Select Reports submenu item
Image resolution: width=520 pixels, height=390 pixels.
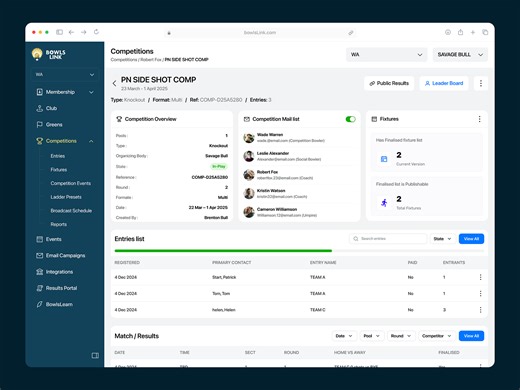click(59, 224)
